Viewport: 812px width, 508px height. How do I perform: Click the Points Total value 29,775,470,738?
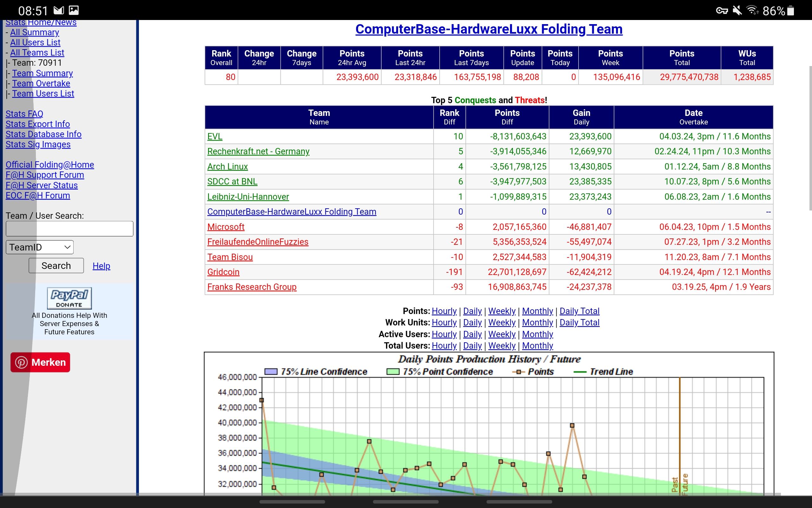[689, 77]
